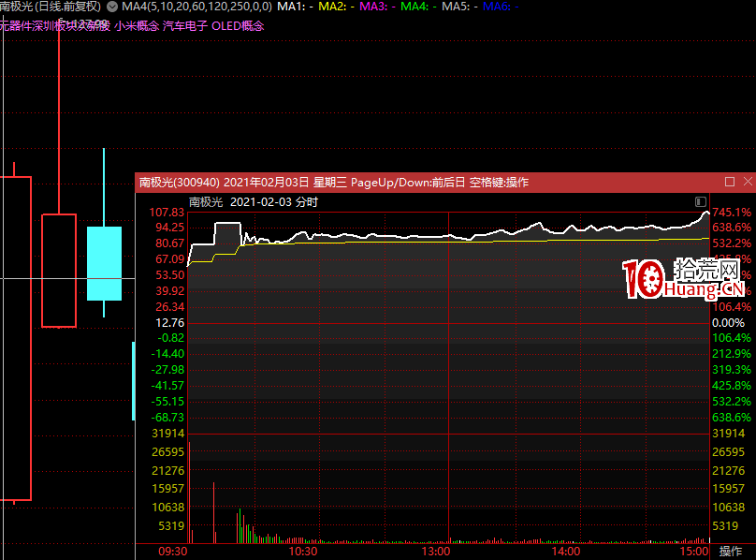Click the 13:00 time axis label

[436, 552]
